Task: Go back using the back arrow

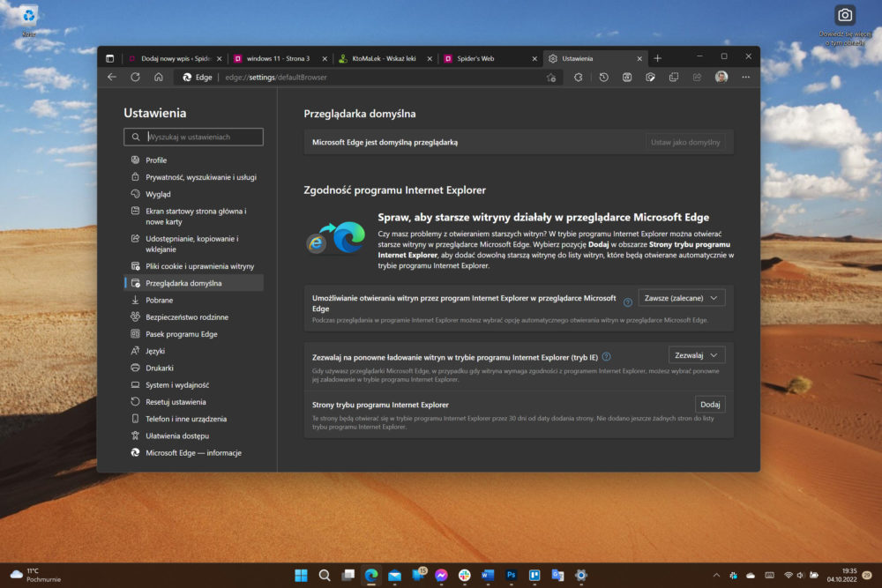Action: pos(112,77)
